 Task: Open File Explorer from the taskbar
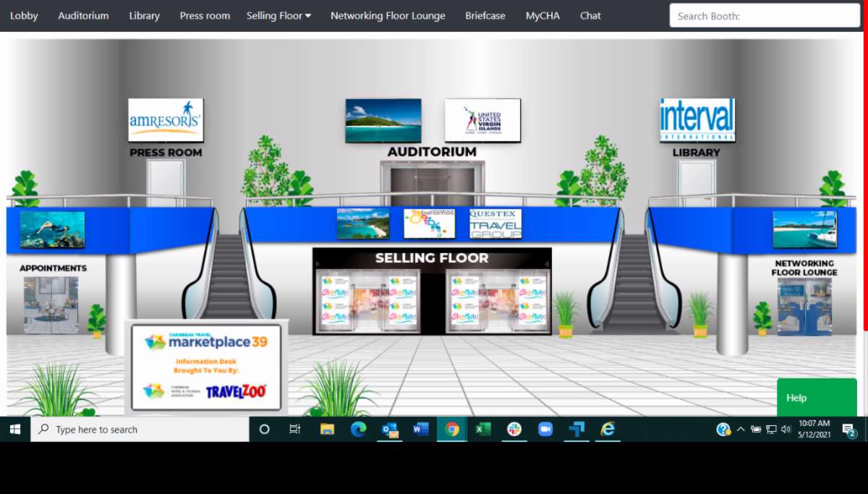pyautogui.click(x=327, y=430)
